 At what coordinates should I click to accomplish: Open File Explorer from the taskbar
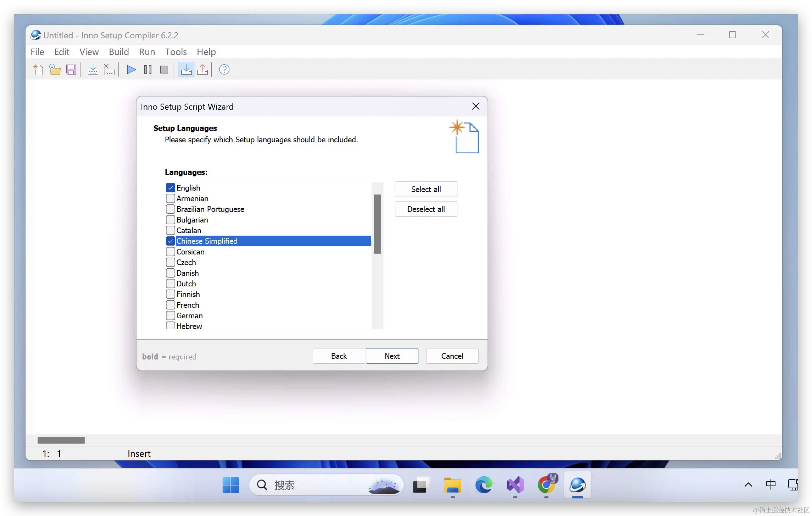(x=452, y=485)
